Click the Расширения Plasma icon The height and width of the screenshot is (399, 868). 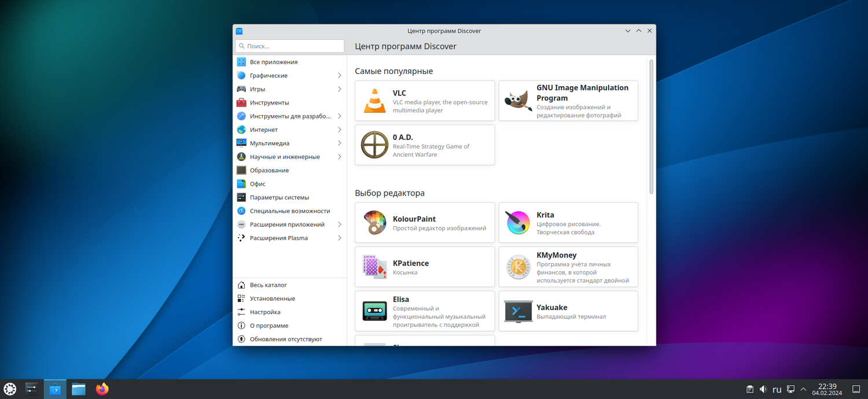point(241,238)
